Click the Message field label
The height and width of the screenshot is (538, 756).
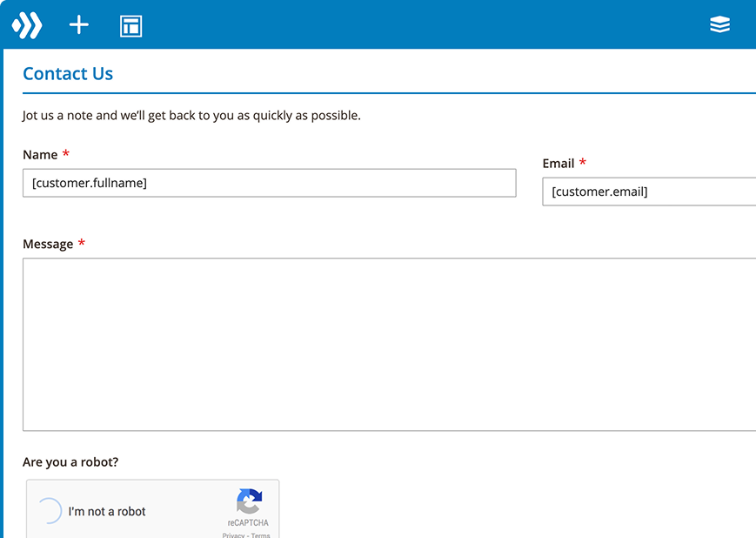coord(48,245)
